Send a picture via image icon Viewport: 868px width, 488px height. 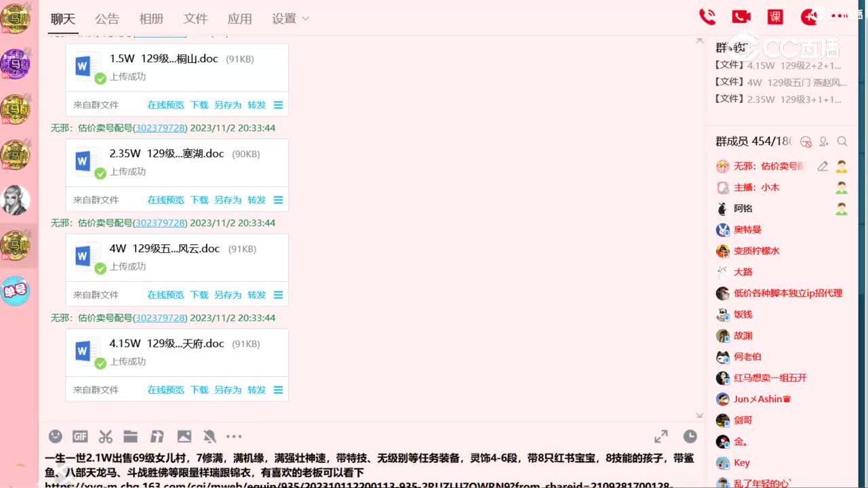point(184,436)
